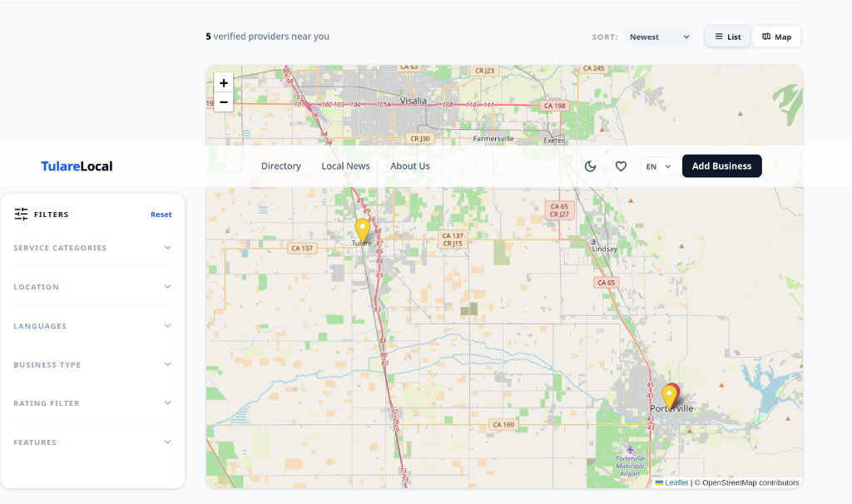
Task: Open the Local News page
Action: pos(345,166)
